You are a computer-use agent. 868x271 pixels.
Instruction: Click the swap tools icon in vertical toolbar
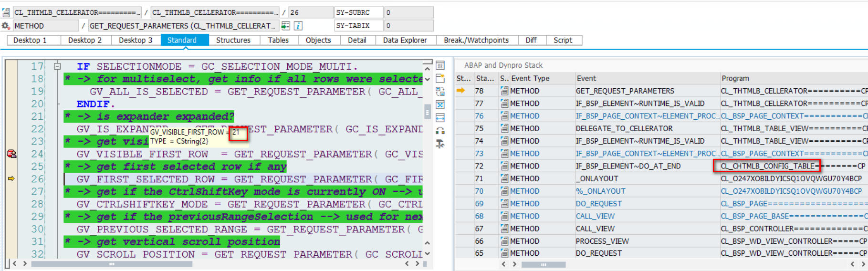click(440, 92)
